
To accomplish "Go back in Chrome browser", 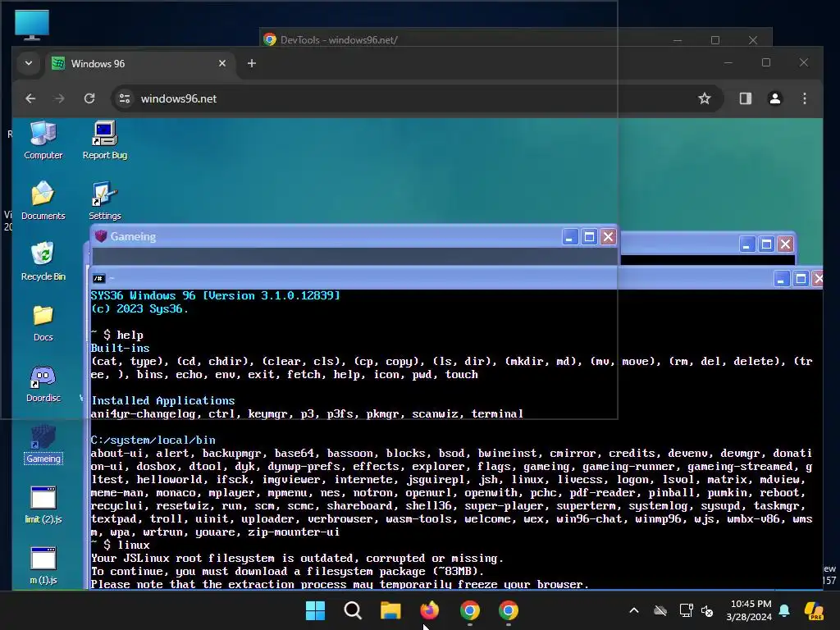I will point(30,98).
